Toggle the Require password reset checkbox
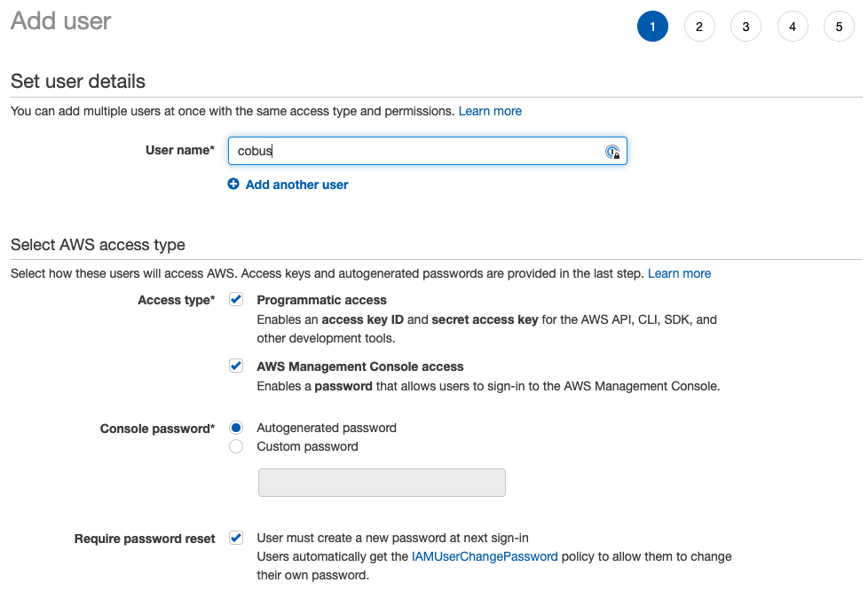Image resolution: width=868 pixels, height=606 pixels. tap(236, 538)
